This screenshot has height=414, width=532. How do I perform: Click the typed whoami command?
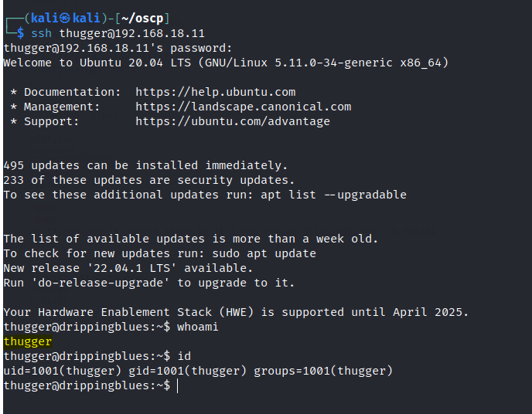click(198, 327)
